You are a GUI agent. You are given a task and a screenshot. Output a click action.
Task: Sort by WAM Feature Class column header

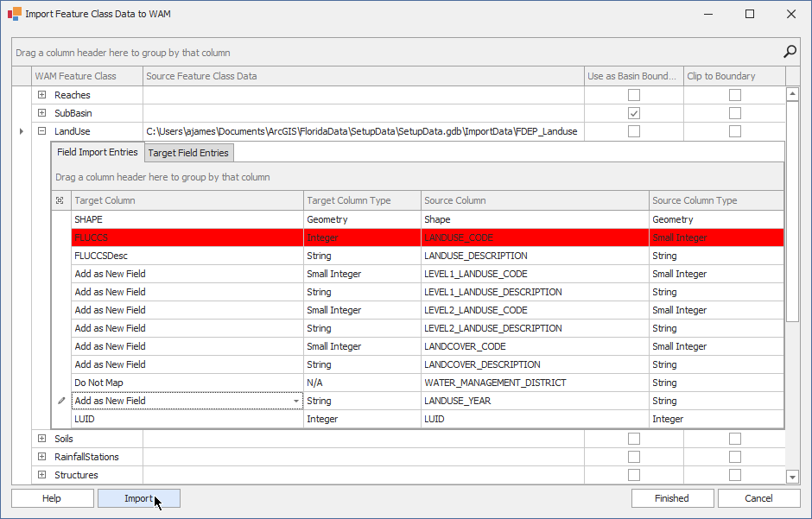87,76
